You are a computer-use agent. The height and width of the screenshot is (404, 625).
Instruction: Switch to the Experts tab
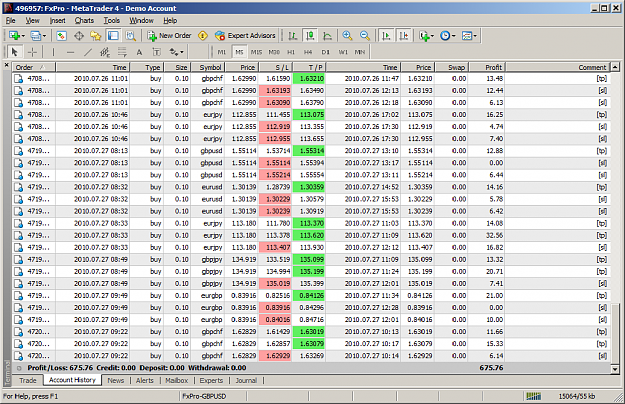[211, 380]
